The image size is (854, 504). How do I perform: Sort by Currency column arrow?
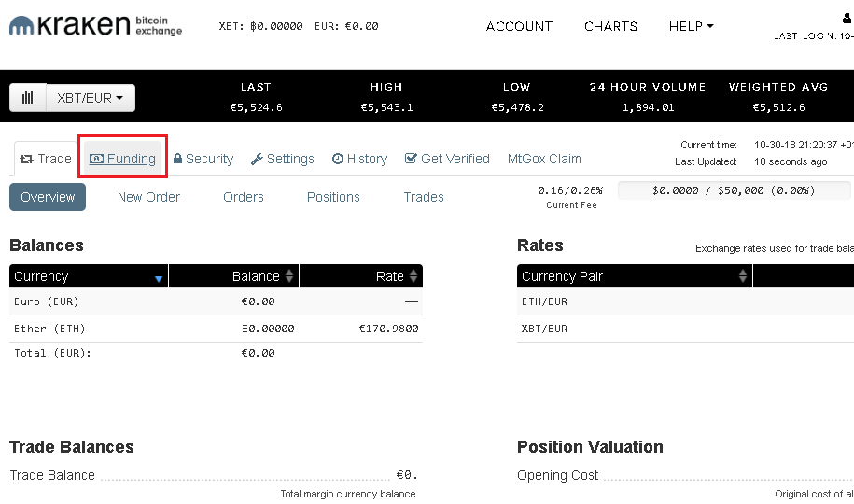(159, 278)
